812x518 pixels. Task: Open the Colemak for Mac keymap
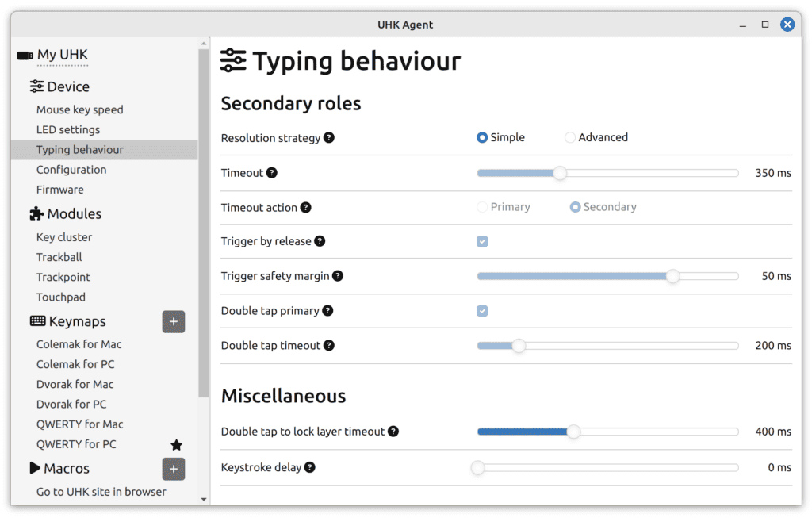pos(79,344)
